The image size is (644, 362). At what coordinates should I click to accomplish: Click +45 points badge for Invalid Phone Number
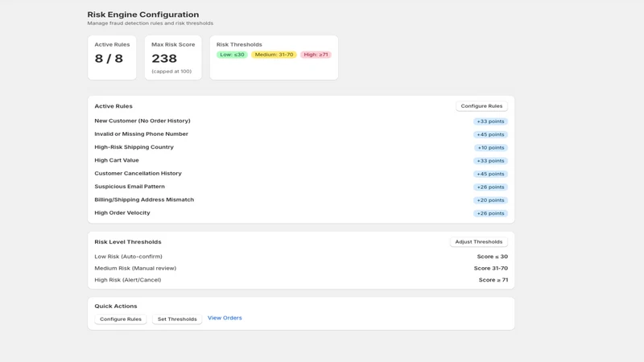[490, 134]
